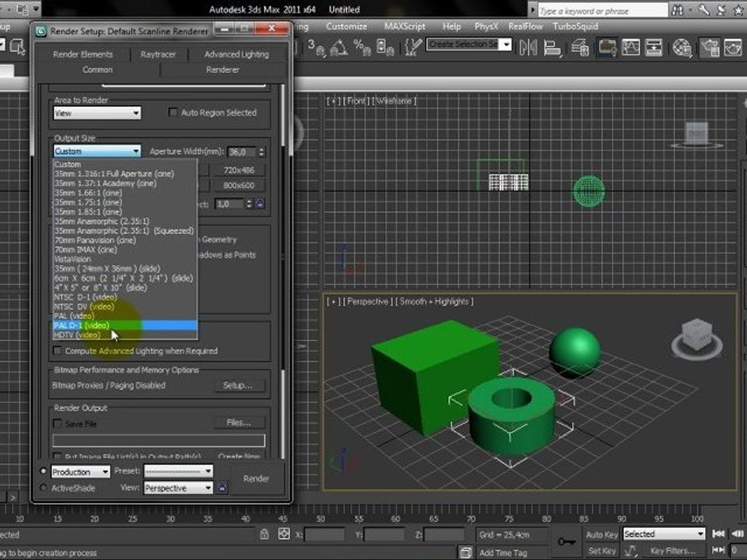Click the wrench icon in title bar
Image resolution: width=747 pixels, height=560 pixels.
[x=704, y=10]
